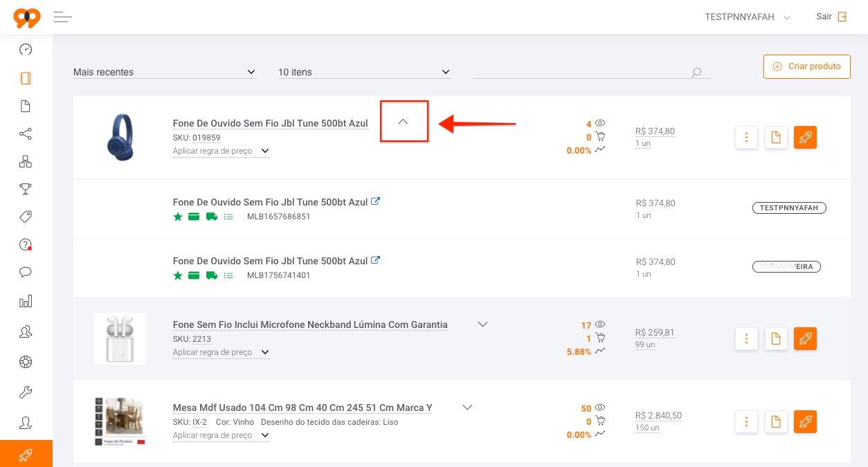
Task: Click the orange rocket sidebar icon
Action: (26, 455)
